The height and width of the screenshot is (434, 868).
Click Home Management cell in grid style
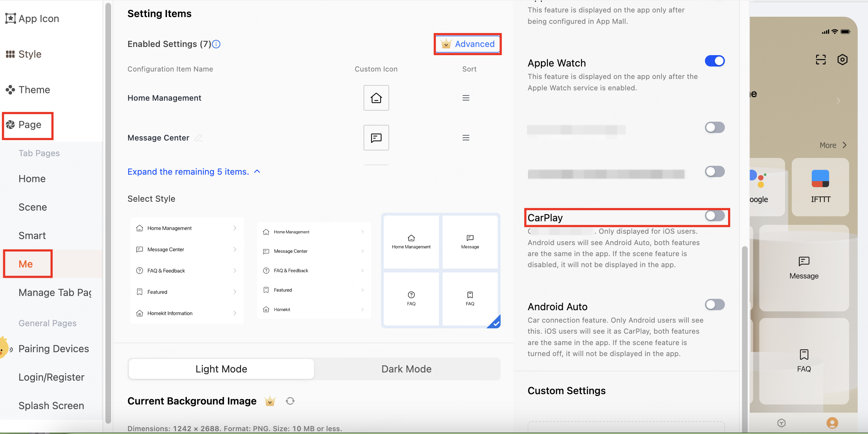(411, 242)
